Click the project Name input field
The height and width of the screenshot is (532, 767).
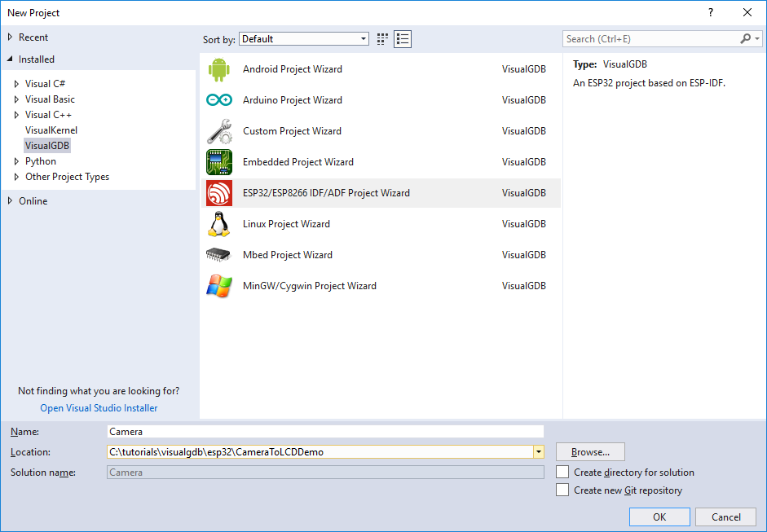325,431
